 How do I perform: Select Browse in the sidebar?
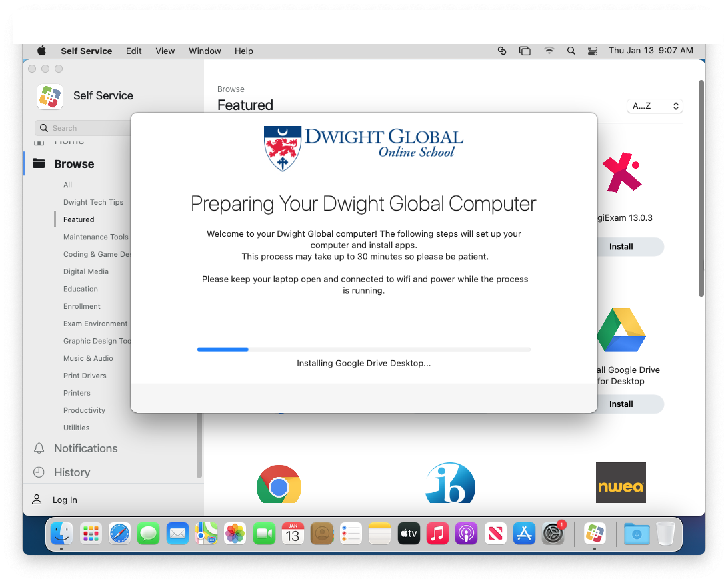74,164
